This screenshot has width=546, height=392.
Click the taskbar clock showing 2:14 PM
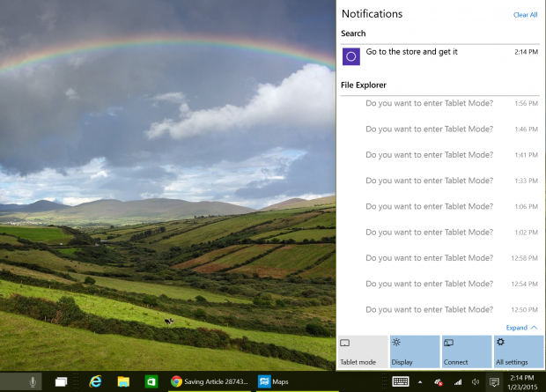pos(522,382)
